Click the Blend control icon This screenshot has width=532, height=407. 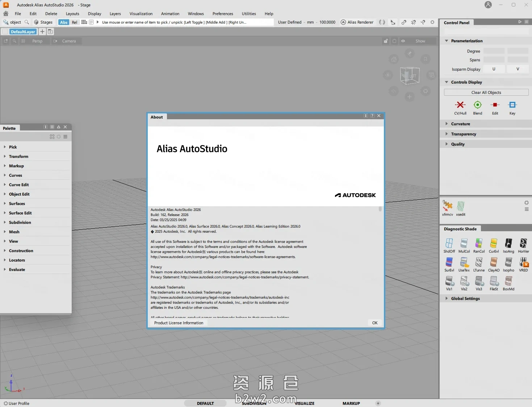477,105
